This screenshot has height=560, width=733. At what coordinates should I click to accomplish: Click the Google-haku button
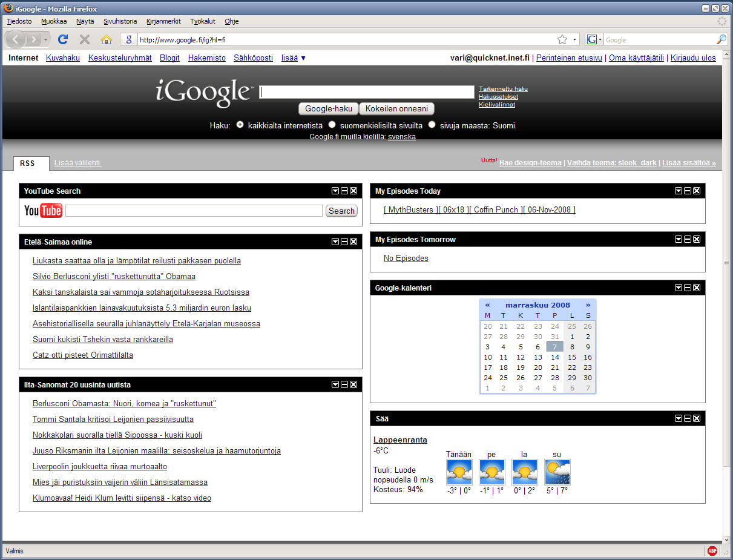329,109
